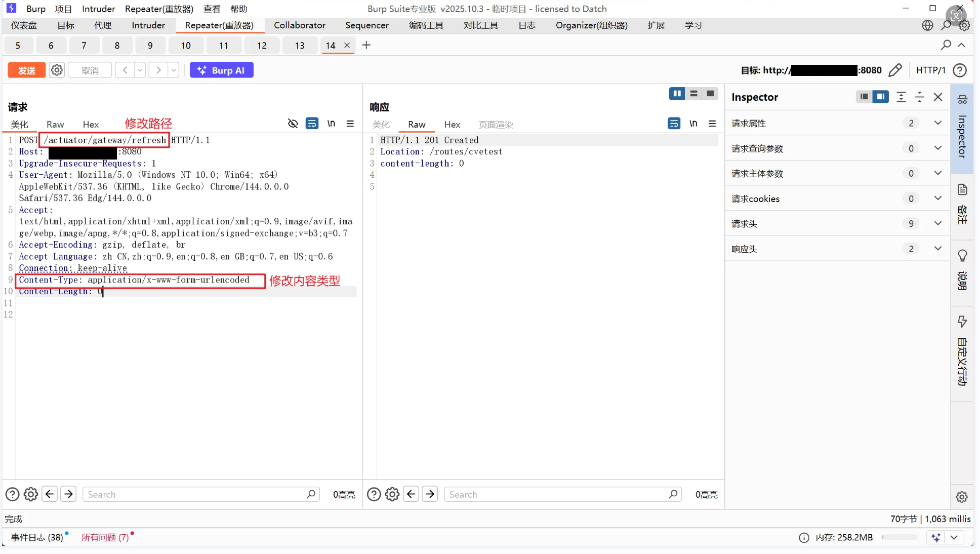Go to next request in history

(x=158, y=70)
